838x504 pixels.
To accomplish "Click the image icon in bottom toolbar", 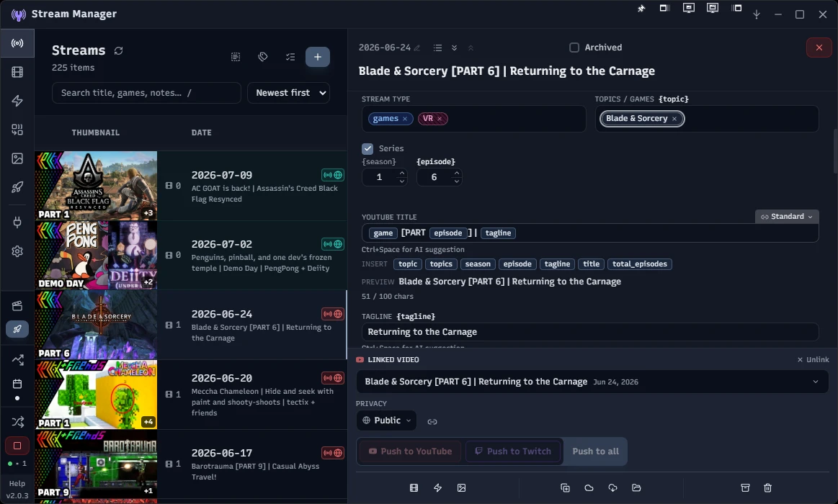I will point(461,488).
